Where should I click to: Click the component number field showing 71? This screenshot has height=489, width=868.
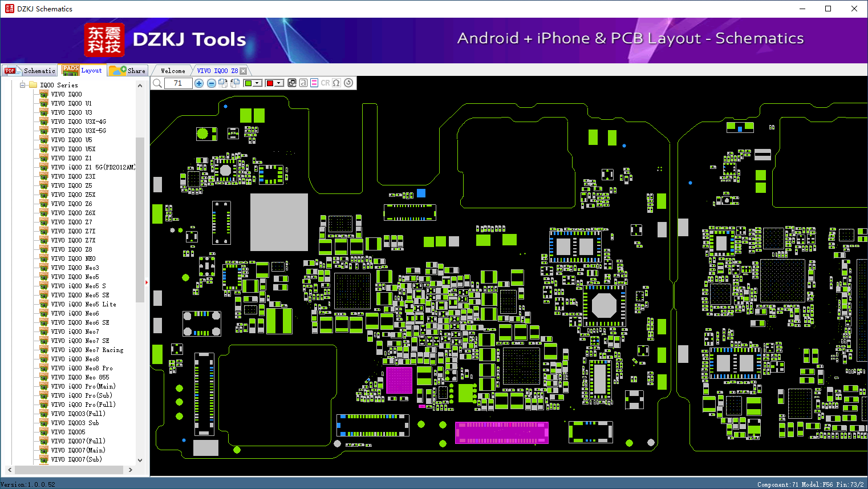178,83
